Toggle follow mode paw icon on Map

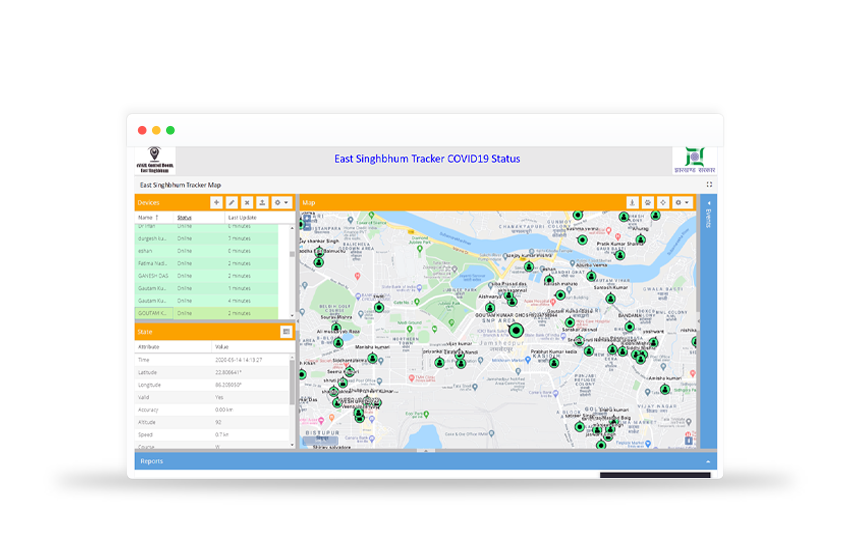coord(647,202)
